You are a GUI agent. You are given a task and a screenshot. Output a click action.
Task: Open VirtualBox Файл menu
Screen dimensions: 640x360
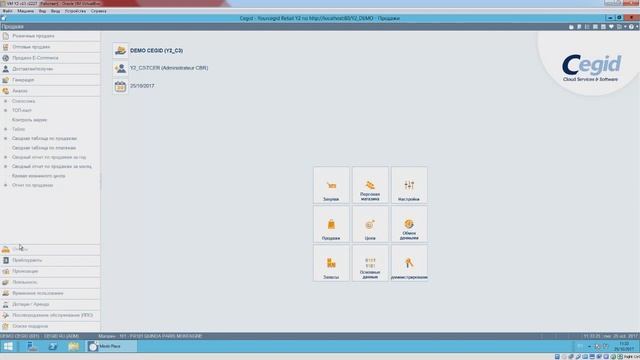pos(8,11)
